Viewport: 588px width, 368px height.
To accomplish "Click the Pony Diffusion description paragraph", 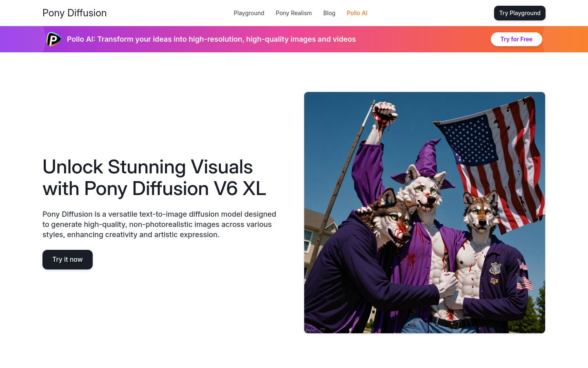I will (x=159, y=224).
